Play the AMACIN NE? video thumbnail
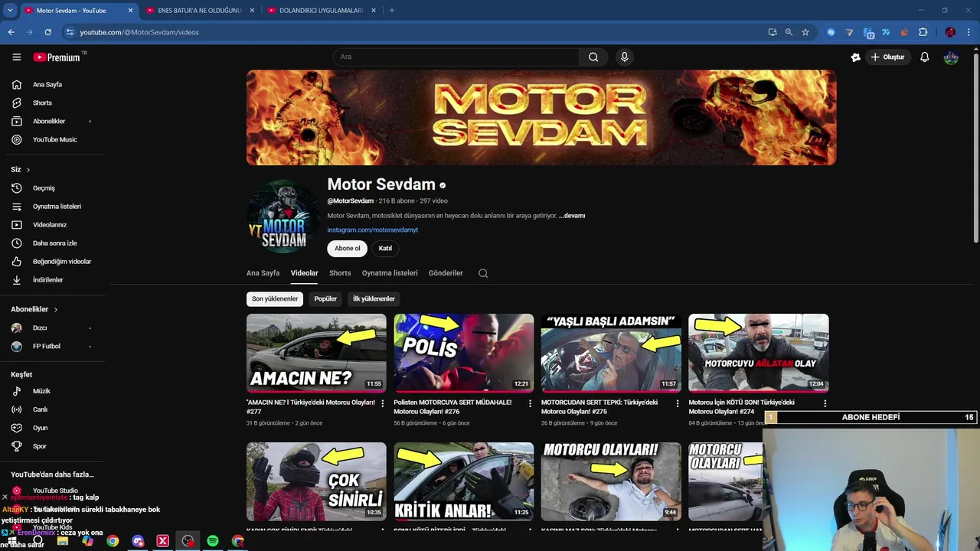Screen dimensions: 980x551 [316, 353]
